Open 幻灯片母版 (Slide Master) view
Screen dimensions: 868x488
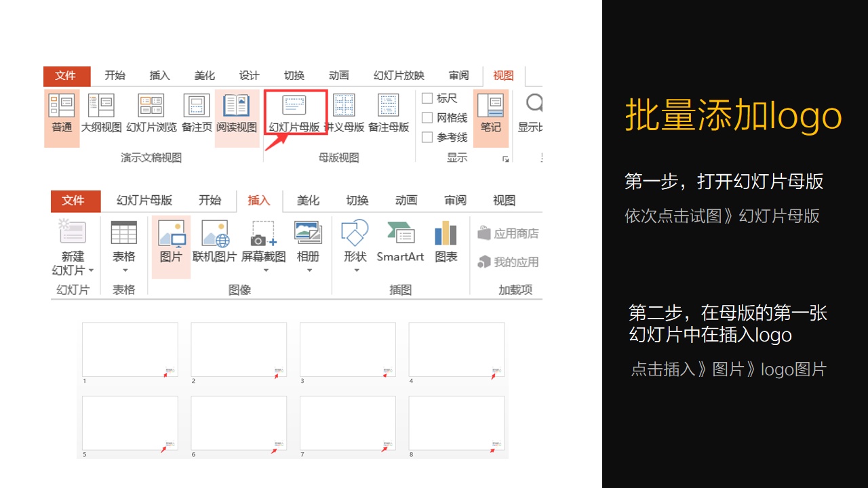[x=295, y=112]
